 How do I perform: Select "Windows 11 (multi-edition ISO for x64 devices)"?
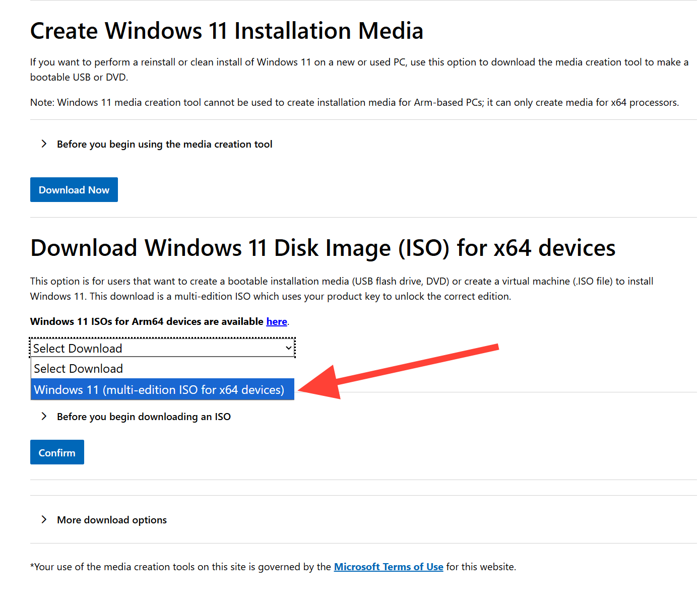[158, 389]
